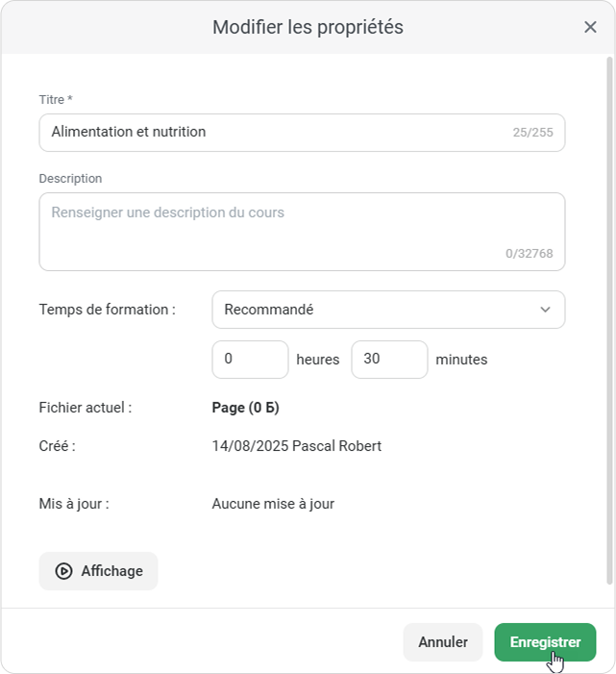Click the play icon in Affichage
Screen dimensions: 616x674
point(63,571)
